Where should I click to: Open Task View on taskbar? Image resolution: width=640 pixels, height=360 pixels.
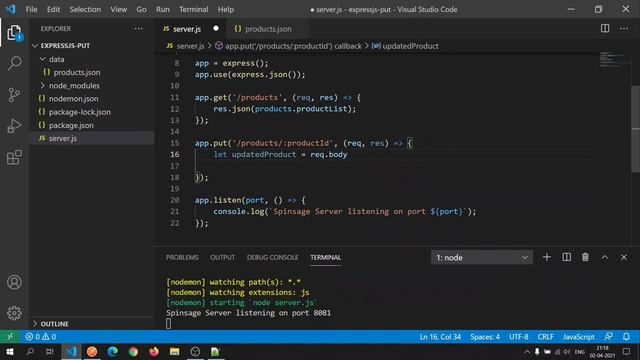pyautogui.click(x=50, y=352)
